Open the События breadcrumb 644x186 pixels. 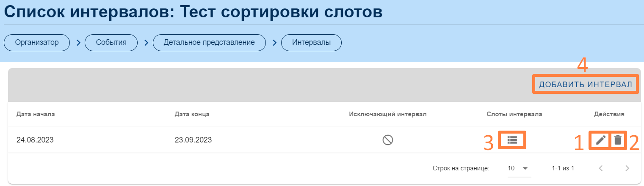[111, 43]
